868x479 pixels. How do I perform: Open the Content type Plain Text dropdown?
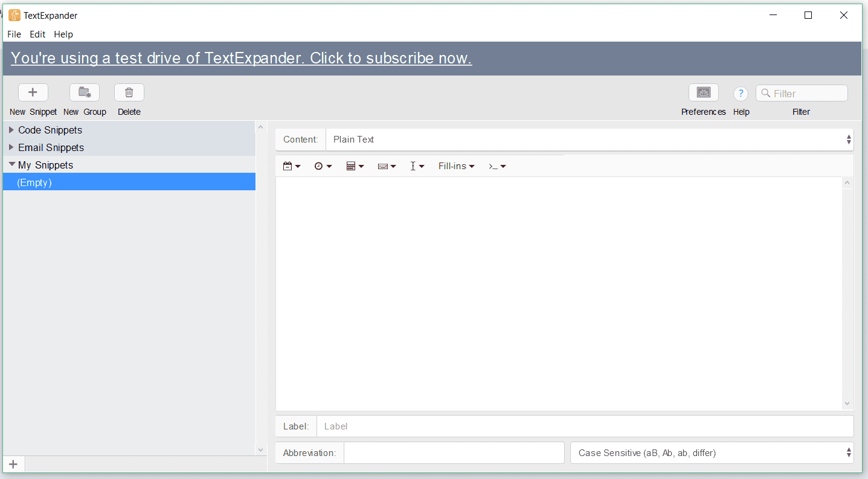click(589, 140)
